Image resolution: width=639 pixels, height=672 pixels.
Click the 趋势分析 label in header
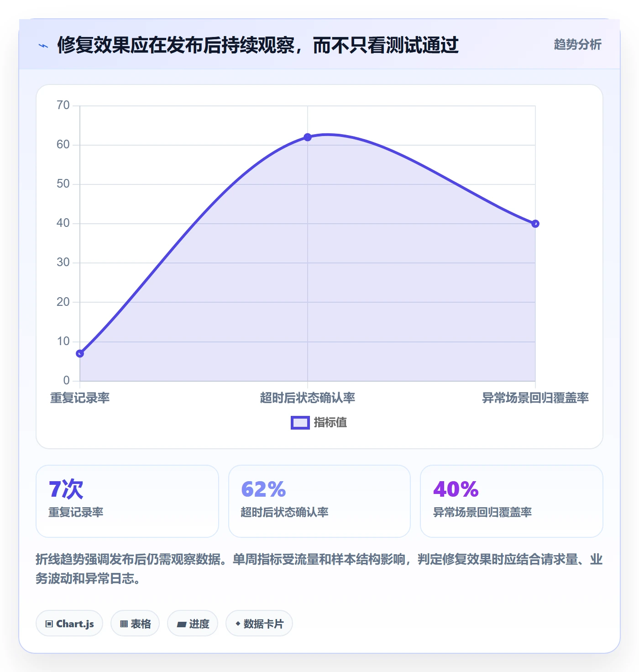[x=577, y=44]
